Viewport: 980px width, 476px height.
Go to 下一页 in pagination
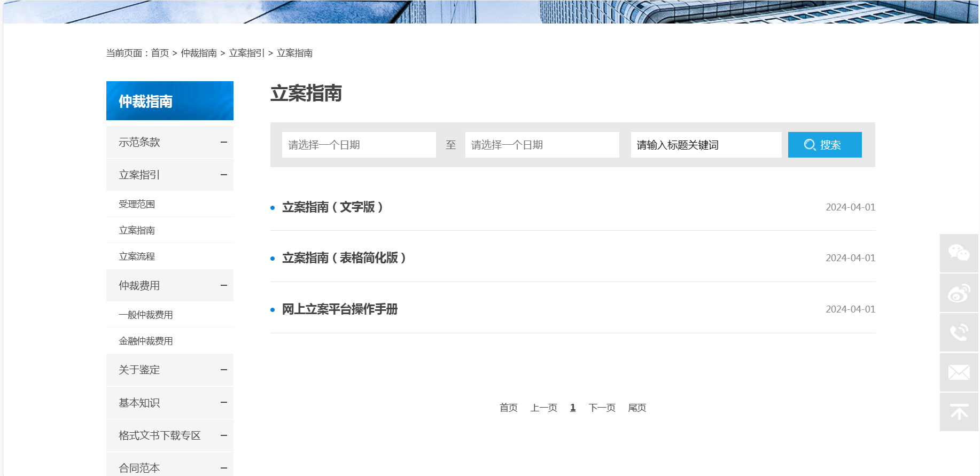coord(602,408)
